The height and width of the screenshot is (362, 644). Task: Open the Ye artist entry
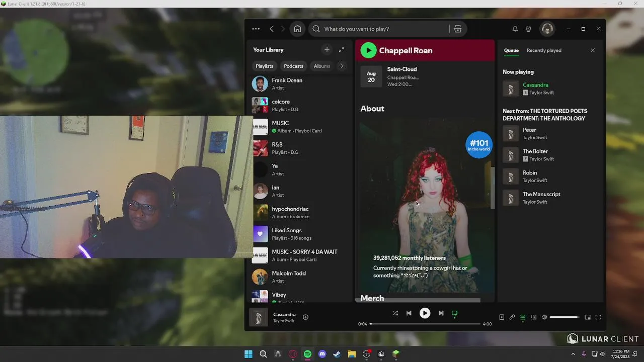pos(300,169)
